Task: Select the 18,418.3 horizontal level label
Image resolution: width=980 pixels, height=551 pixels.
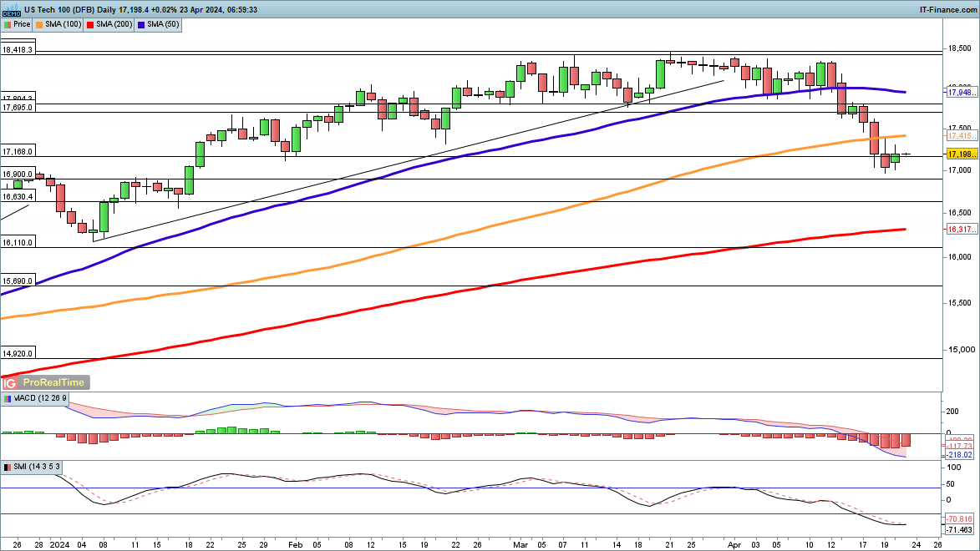Action: point(18,50)
